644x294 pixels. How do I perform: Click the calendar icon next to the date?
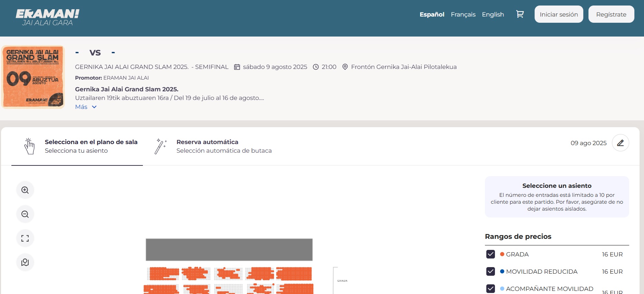click(237, 67)
